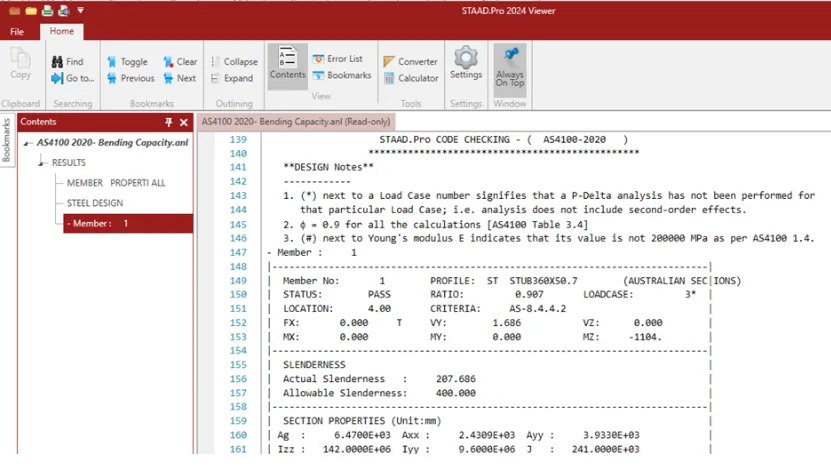The width and height of the screenshot is (831, 468).
Task: Click the CRITERIA value AS-8.4.4.2
Action: [x=537, y=308]
